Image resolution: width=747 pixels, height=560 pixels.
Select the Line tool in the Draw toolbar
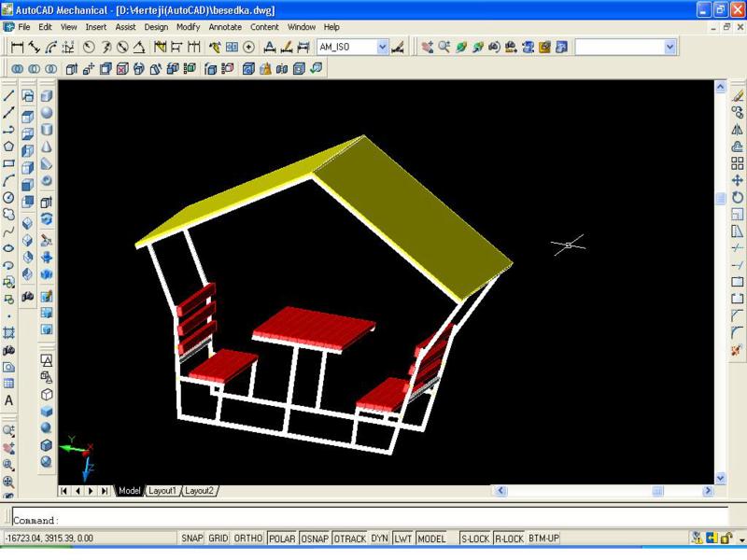click(x=8, y=95)
